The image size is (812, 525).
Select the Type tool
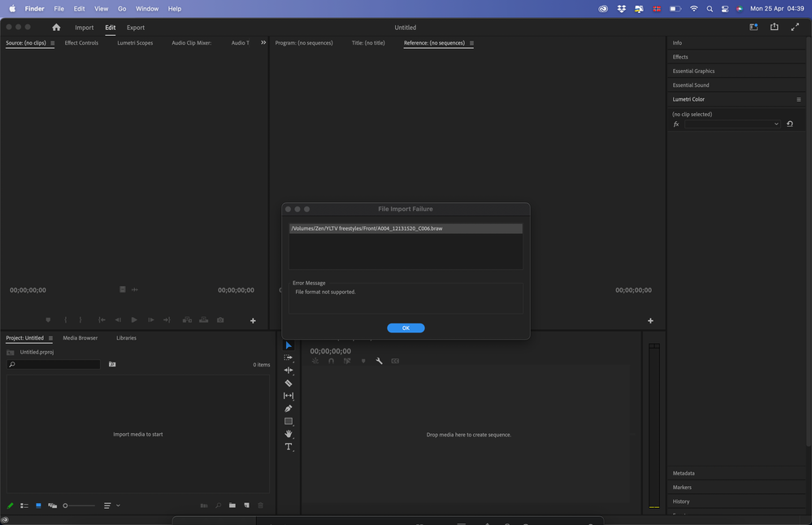289,446
